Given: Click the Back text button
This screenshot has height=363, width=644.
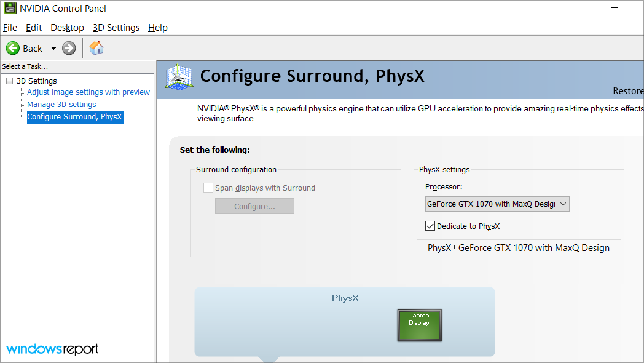Looking at the screenshot, I should tap(33, 49).
